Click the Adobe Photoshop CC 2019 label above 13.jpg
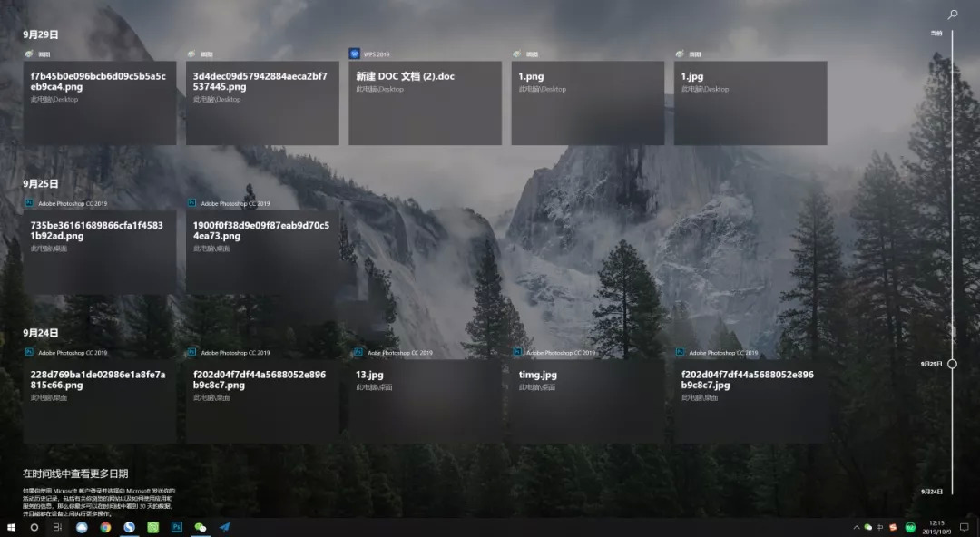 point(400,353)
